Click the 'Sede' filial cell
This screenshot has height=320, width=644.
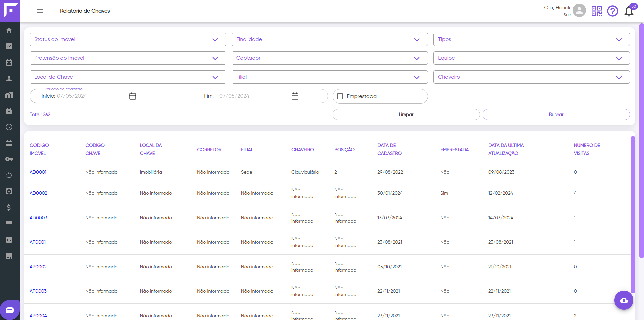point(246,172)
